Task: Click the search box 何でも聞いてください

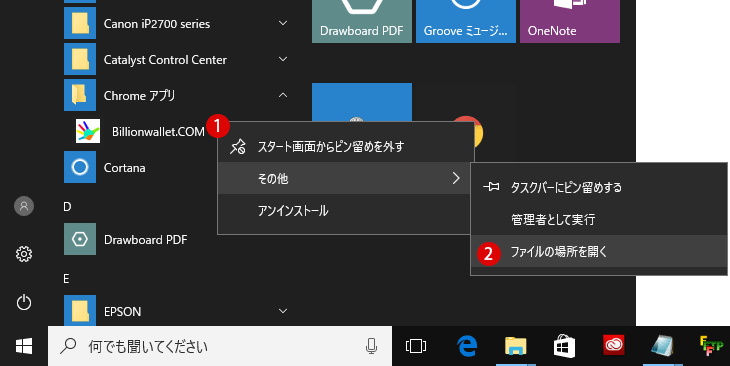Action: tap(220, 346)
